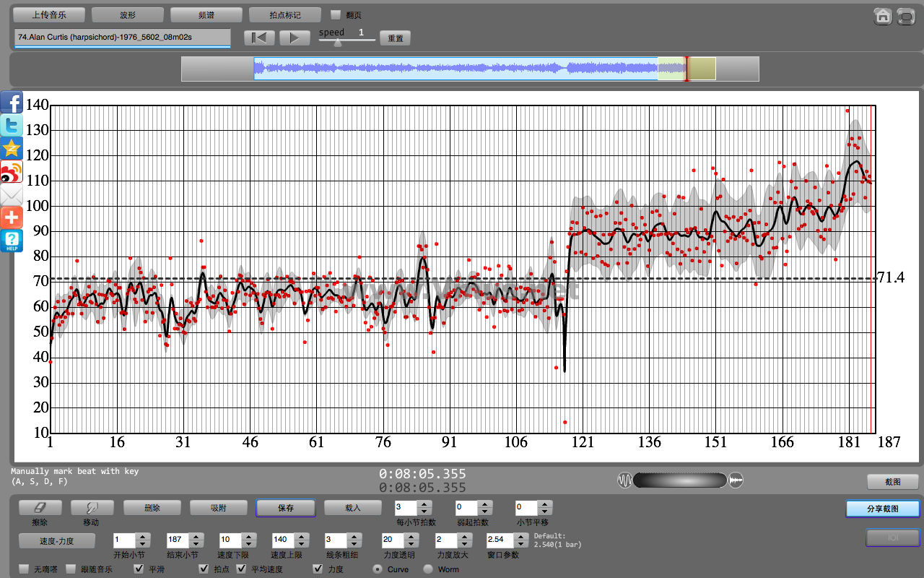The image size is (924, 578).
Task: Switch to 频谱 spectrum view
Action: (206, 14)
